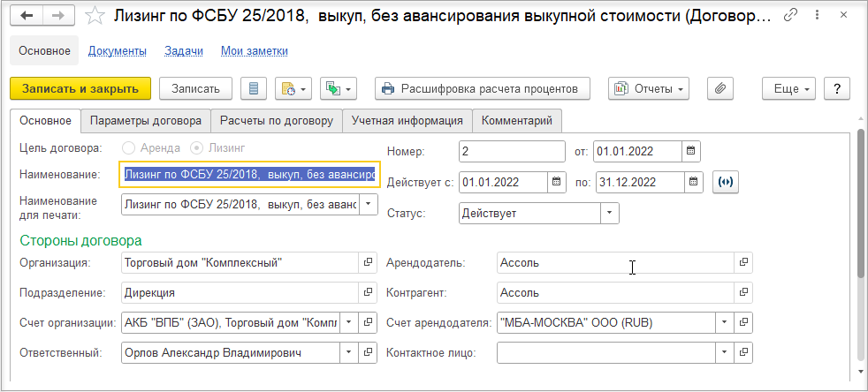The image size is (868, 392).
Task: Open calendar picker for Номер date
Action: pyautogui.click(x=690, y=151)
